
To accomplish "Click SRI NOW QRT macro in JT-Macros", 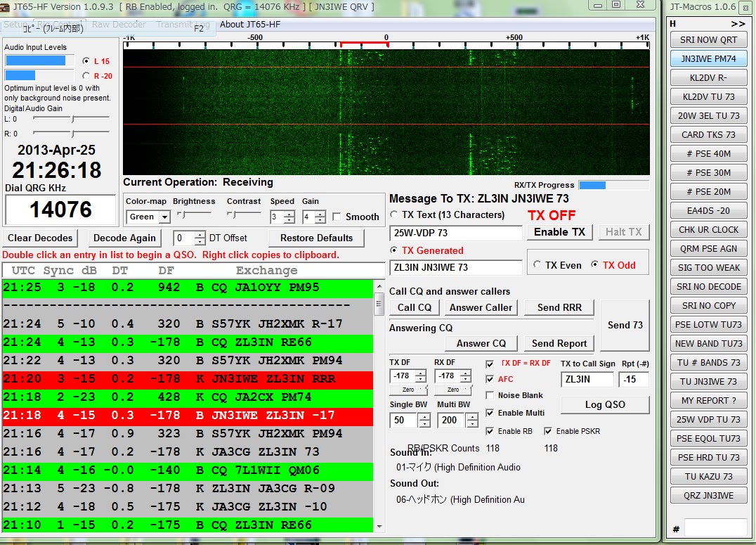I will click(x=708, y=40).
